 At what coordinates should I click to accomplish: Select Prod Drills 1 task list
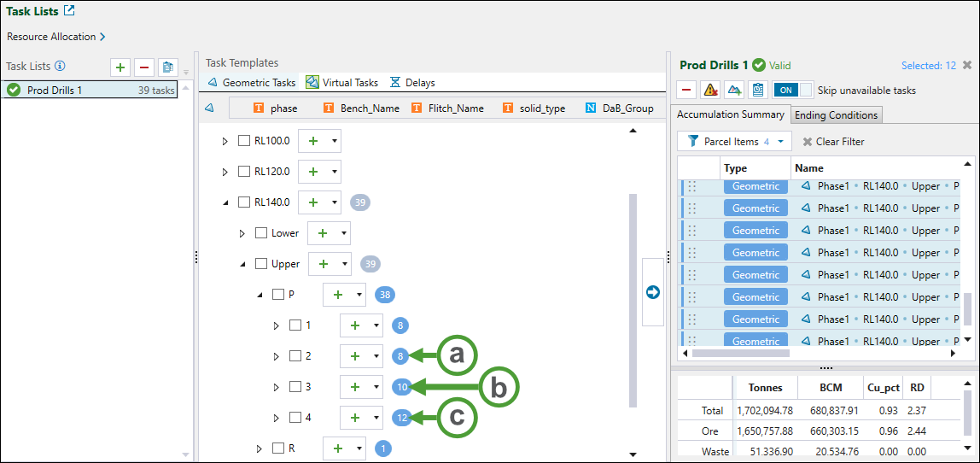click(x=55, y=90)
